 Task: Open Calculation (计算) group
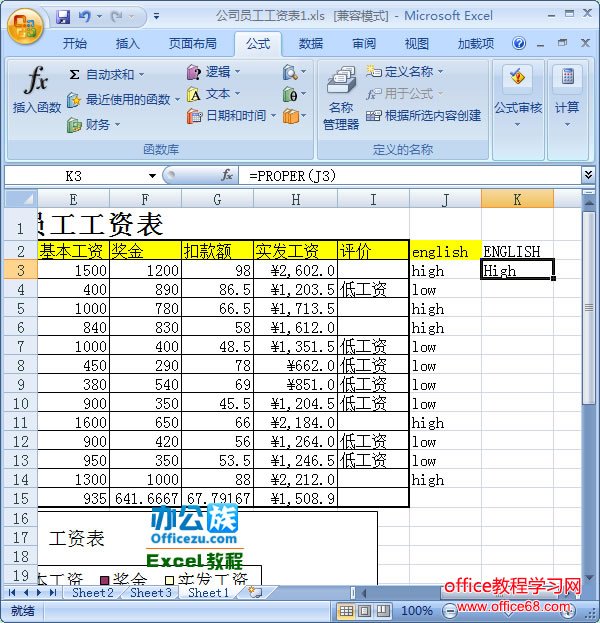[x=567, y=97]
